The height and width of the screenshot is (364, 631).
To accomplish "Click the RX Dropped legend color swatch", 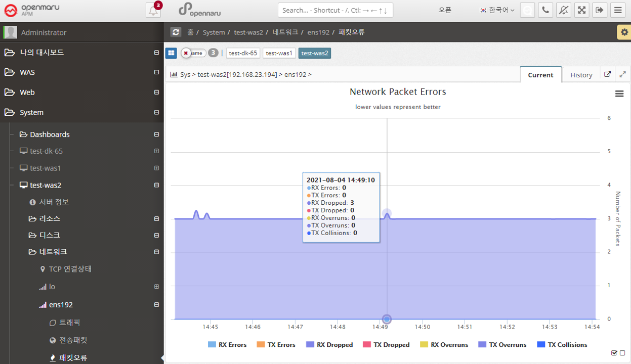I will click(x=310, y=345).
